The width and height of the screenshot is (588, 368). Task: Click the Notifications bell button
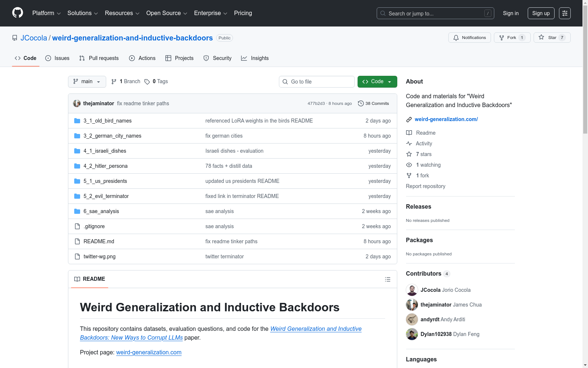pos(469,38)
